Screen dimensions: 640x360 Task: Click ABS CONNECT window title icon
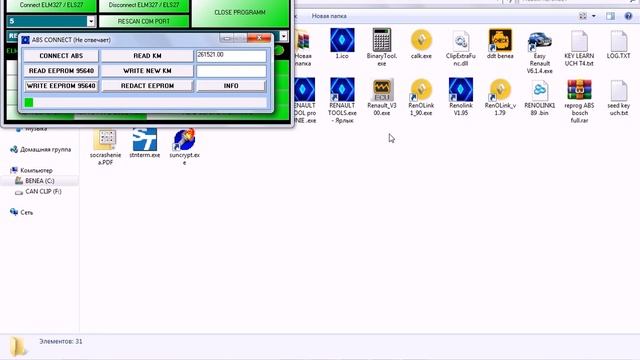[26, 40]
